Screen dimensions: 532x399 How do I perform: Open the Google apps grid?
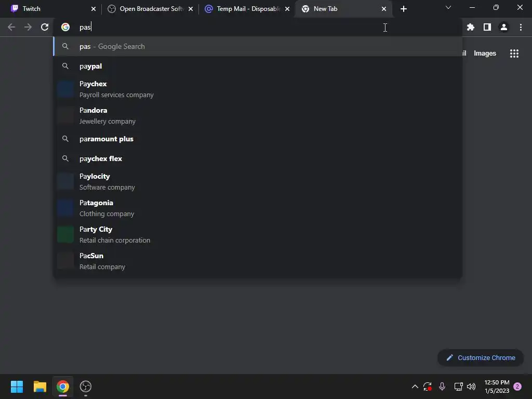[514, 54]
